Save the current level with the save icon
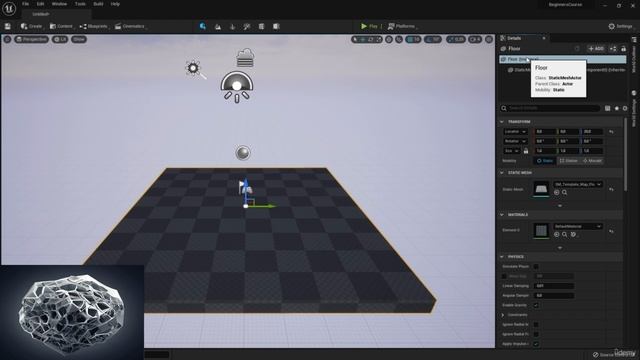Image resolution: width=640 pixels, height=360 pixels. point(8,26)
